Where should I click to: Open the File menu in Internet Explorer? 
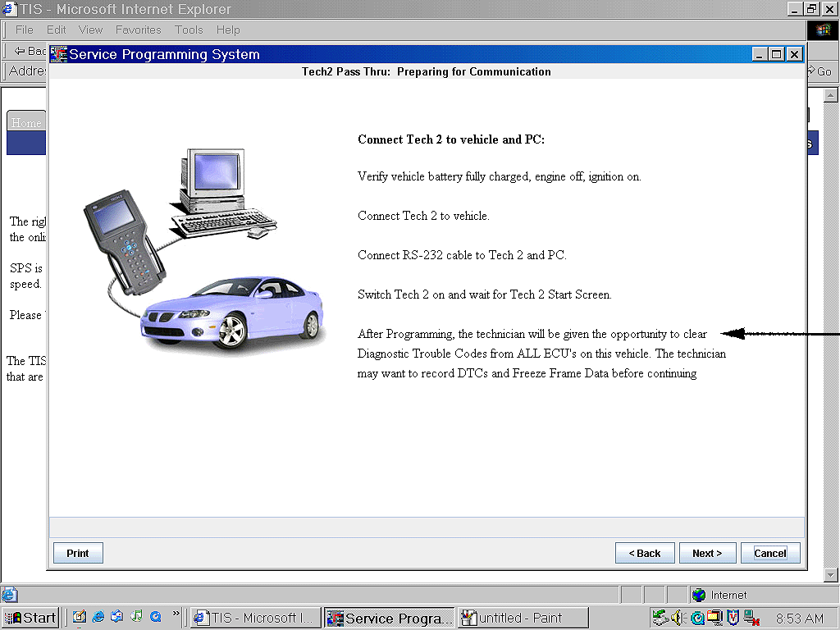coord(25,30)
